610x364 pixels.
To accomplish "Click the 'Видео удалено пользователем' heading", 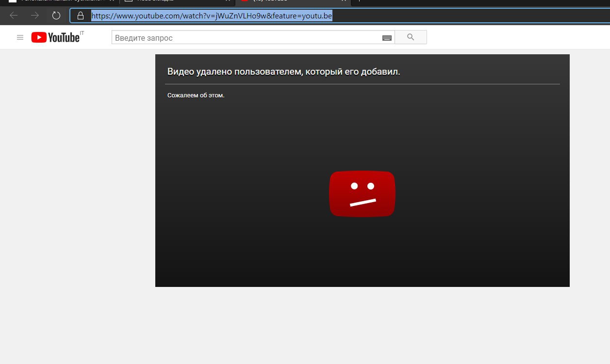I will point(284,72).
